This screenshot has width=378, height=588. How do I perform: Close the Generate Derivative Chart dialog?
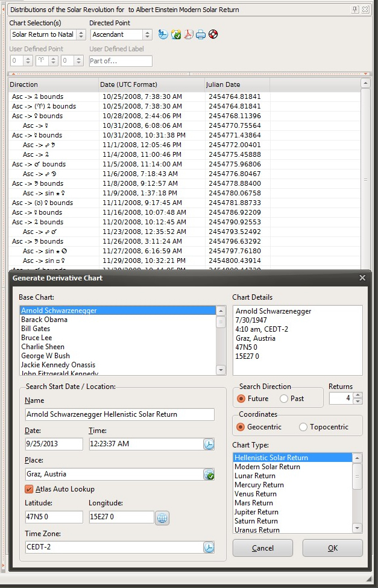coord(362,278)
